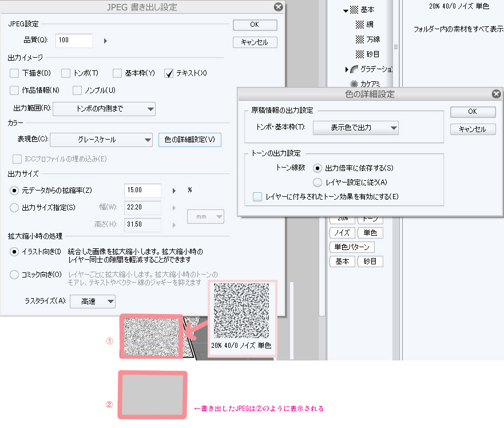Viewport: 504px width, 428px height.
Task: Click the 砂目 tag button
Action: tap(370, 261)
